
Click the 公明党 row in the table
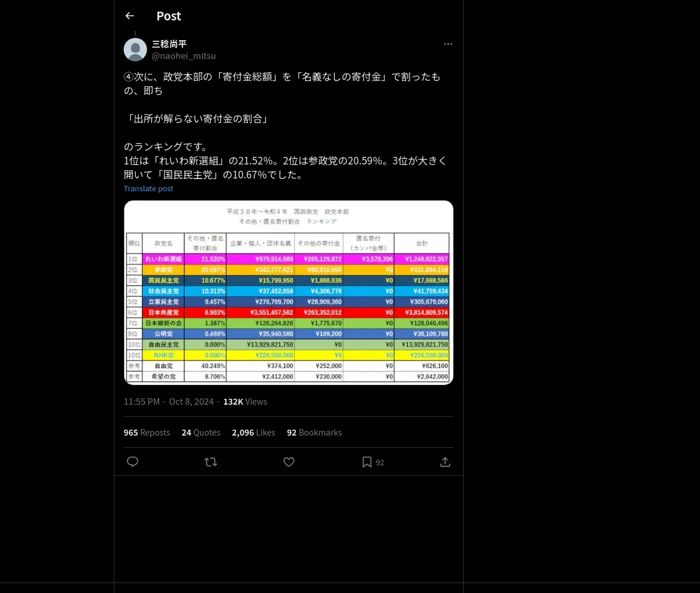coord(288,334)
